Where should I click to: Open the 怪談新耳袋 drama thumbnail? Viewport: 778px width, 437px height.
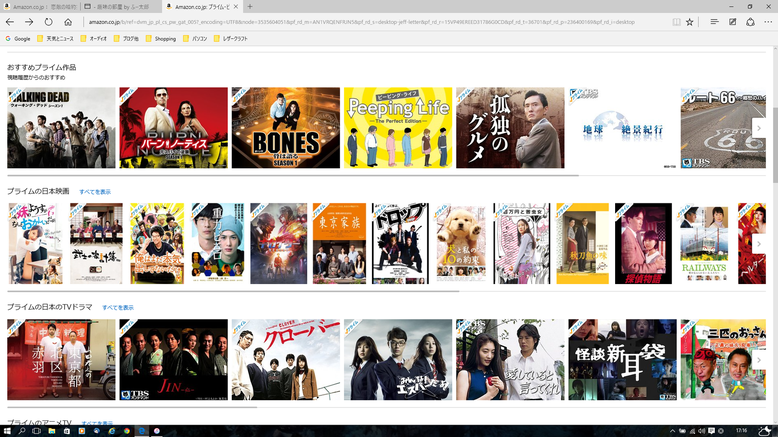(622, 360)
